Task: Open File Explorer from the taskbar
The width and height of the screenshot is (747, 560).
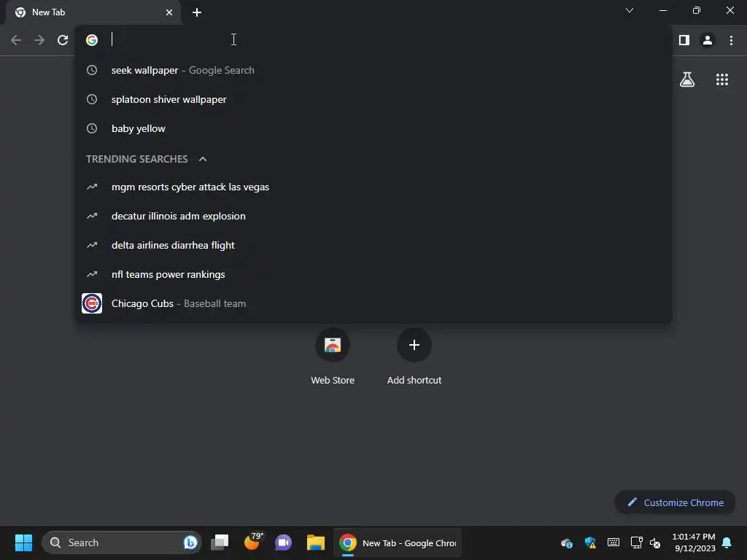Action: tap(315, 542)
